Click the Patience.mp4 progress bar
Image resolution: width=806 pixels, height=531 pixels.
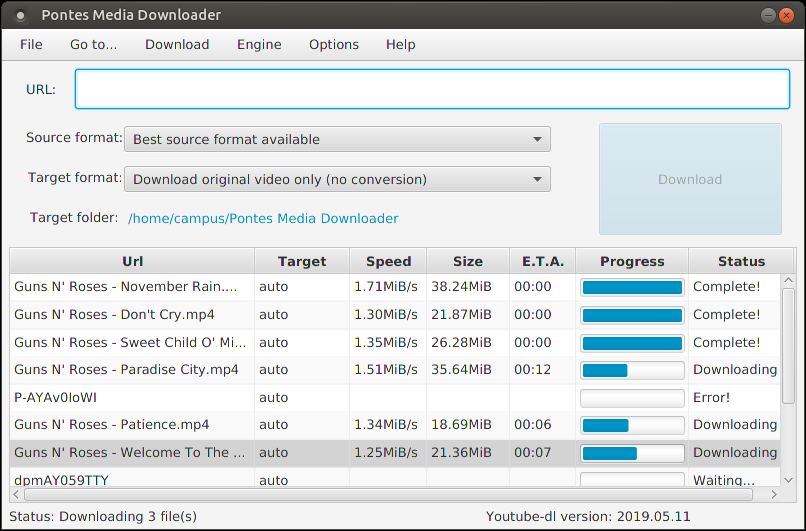(x=632, y=425)
